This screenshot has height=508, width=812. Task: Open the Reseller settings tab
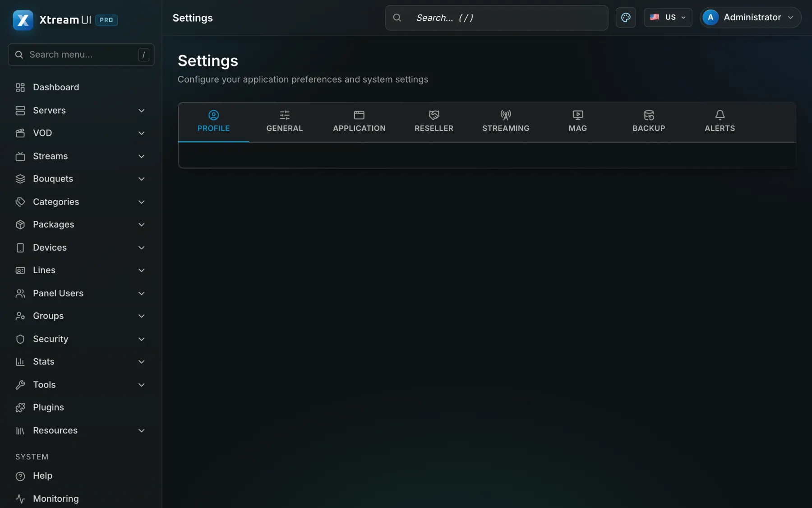434,122
